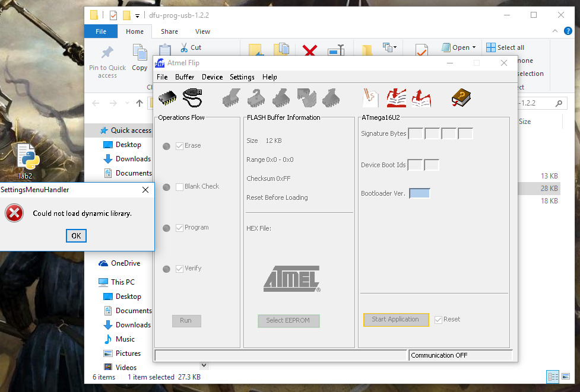This screenshot has height=392, width=580.
Task: Open Quick Access Toolbar customize dropdown
Action: click(137, 15)
